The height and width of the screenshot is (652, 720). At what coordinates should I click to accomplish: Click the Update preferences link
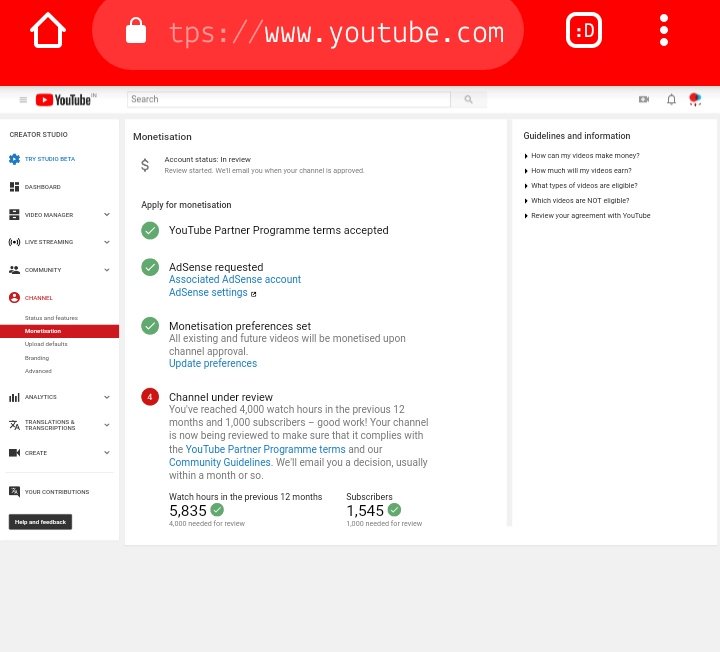tap(213, 364)
